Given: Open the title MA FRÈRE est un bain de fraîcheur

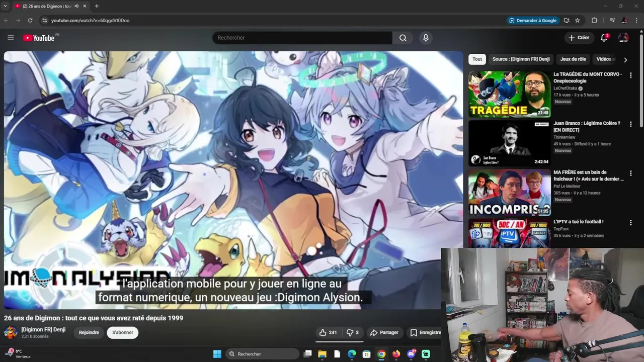Looking at the screenshot, I should click(x=588, y=175).
